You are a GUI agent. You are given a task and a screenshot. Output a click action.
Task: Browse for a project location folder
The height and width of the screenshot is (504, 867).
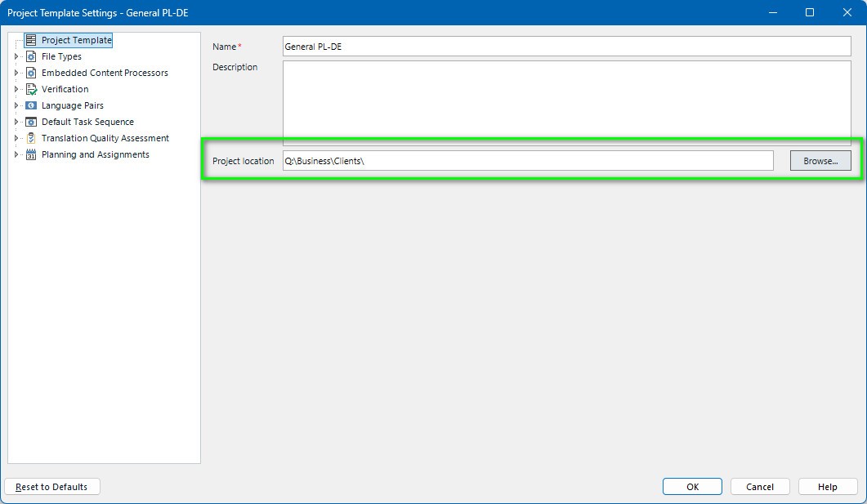pos(820,161)
